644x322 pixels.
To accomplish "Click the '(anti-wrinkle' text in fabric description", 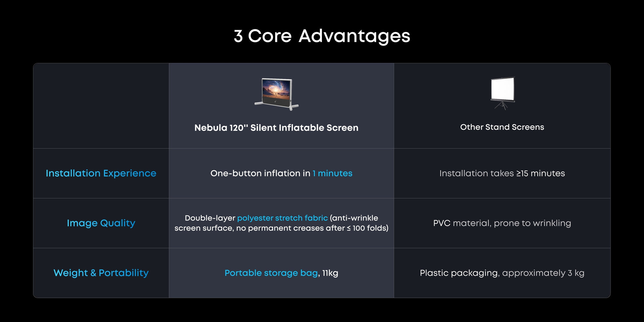I will pyautogui.click(x=354, y=218).
